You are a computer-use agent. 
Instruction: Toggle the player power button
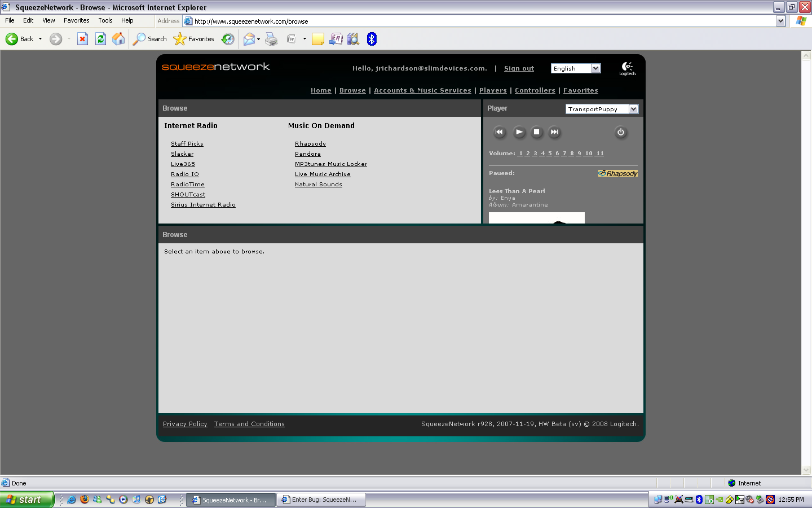tap(621, 132)
